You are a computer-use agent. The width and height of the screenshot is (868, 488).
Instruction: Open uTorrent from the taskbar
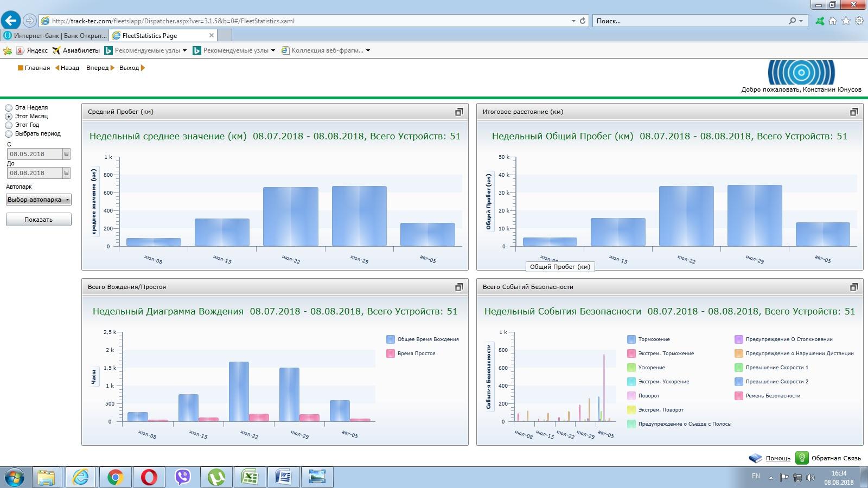[217, 477]
